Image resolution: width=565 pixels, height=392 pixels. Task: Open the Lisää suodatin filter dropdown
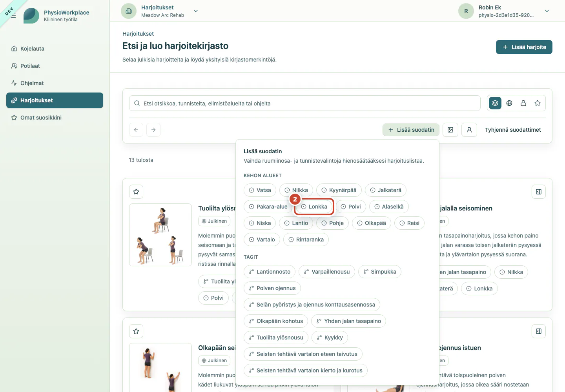coord(411,130)
